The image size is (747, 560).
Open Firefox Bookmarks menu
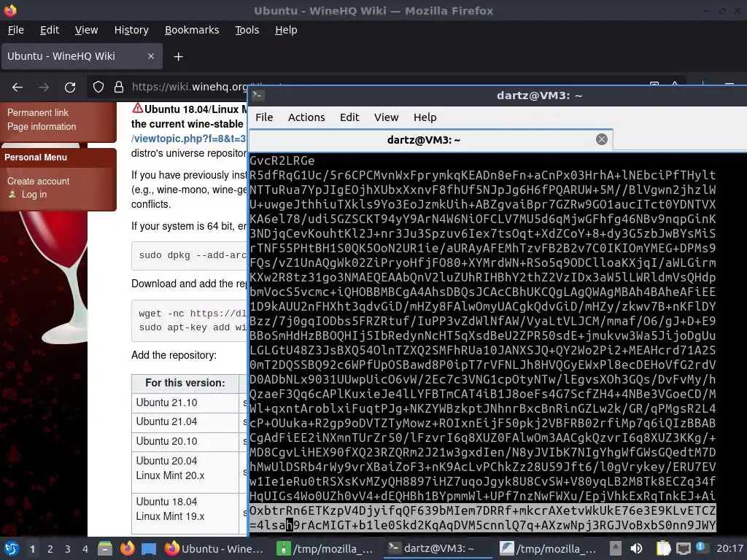192,30
